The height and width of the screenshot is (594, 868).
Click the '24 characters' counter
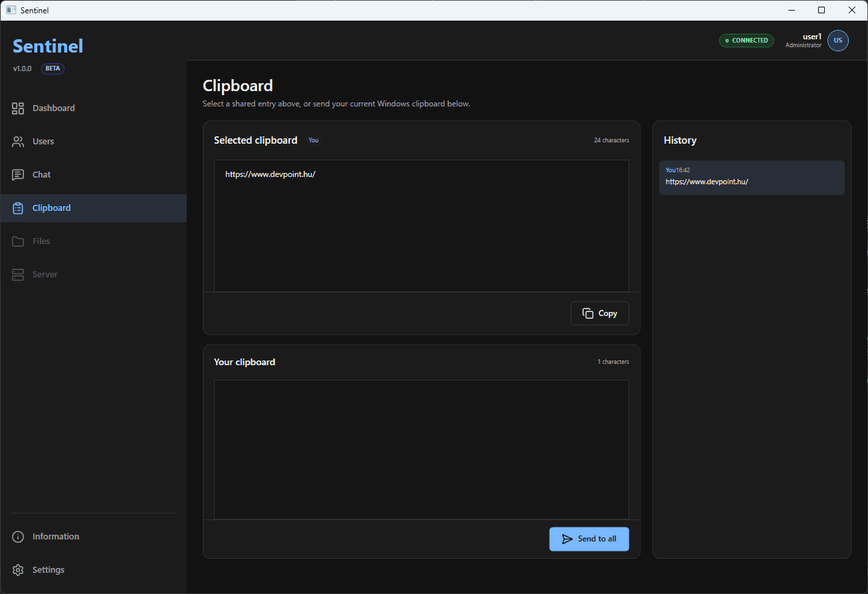tap(611, 140)
